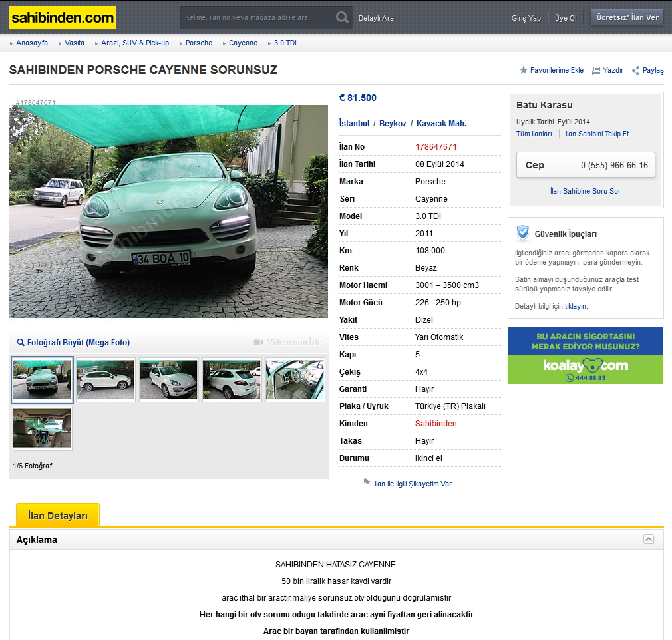Click the Cep phone number box
672x640 pixels.
(x=586, y=165)
